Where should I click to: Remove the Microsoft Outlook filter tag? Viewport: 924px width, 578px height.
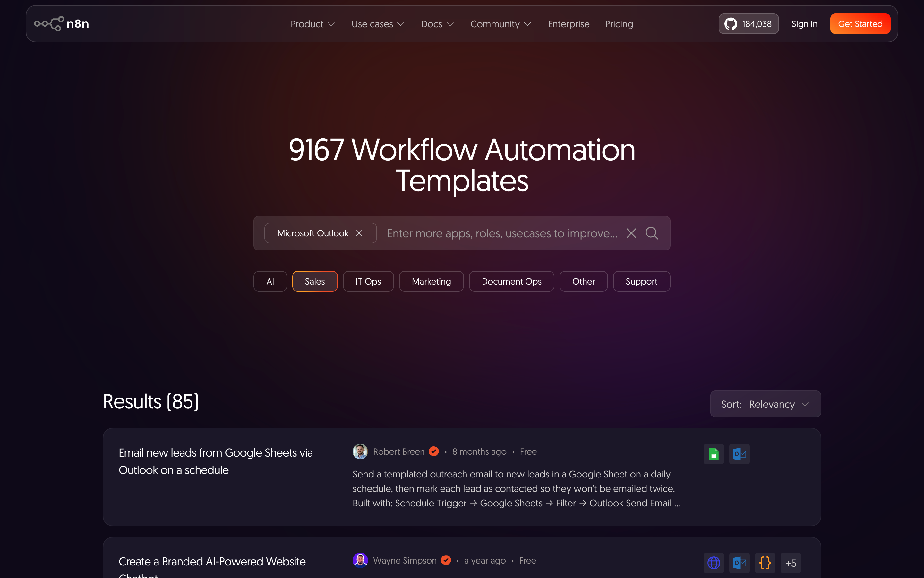[359, 233]
